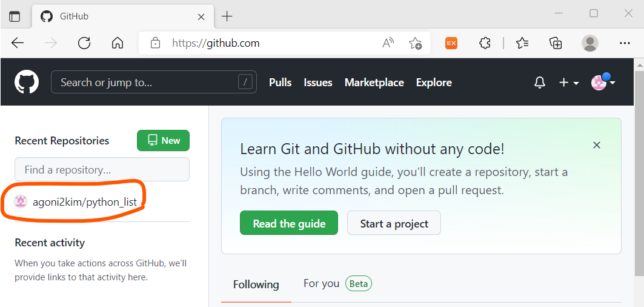Viewport: 644px width, 307px height.
Task: Open the Favorites list icon
Action: pos(522,43)
